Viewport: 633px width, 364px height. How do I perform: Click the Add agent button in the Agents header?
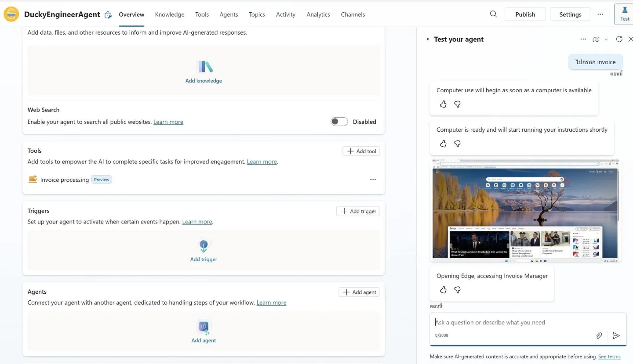[x=360, y=292]
